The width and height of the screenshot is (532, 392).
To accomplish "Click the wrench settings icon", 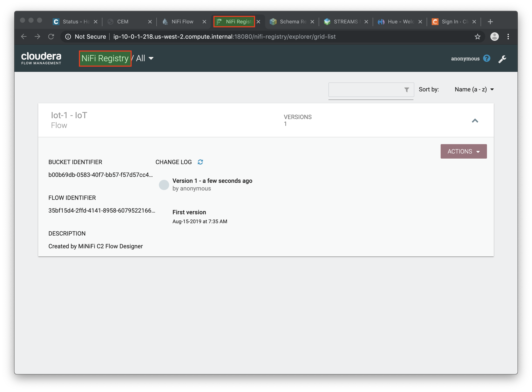I will click(x=502, y=59).
